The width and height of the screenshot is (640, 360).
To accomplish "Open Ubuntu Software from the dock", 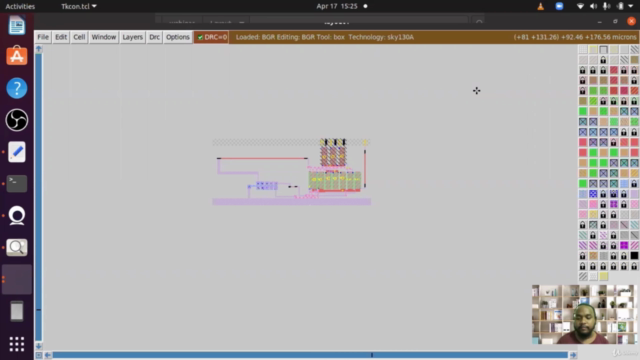I will tap(17, 56).
